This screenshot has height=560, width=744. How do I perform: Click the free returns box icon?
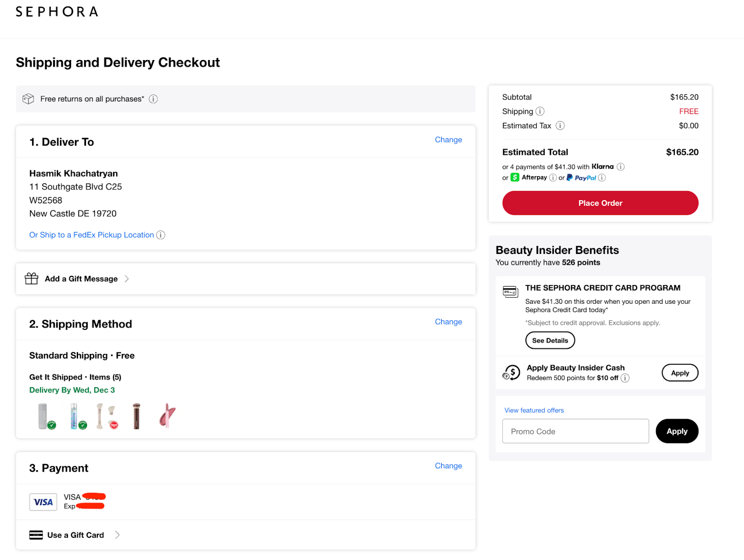28,99
